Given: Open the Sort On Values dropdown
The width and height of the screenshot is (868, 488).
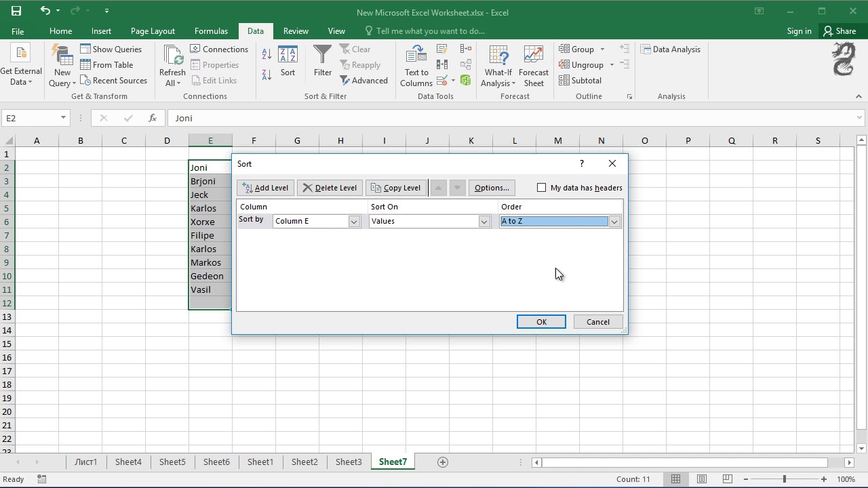Looking at the screenshot, I should [x=484, y=222].
